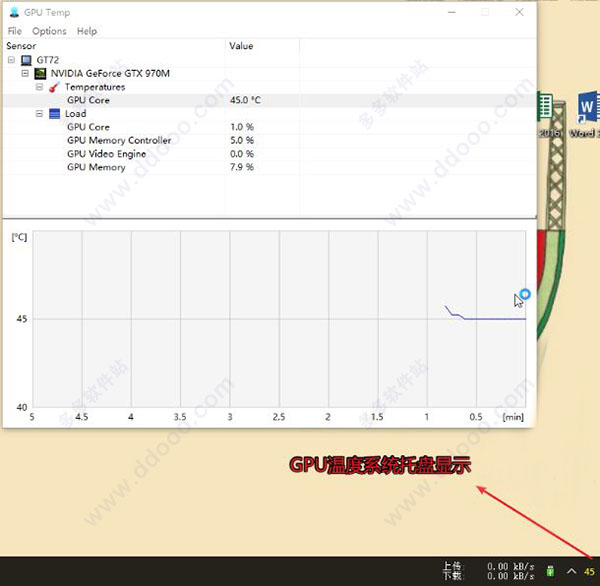Select the GPU Video Engine row
Viewport: 600px width, 586px height.
269,154
